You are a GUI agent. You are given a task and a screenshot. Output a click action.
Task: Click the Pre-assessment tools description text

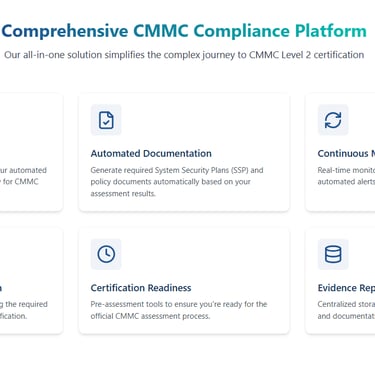pyautogui.click(x=179, y=310)
